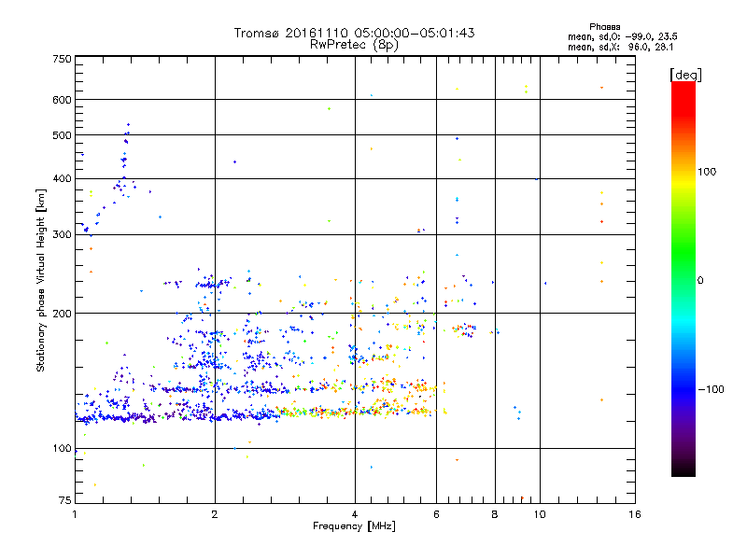The image size is (747, 560).
Task: Click the x-axis tick label '10'
Action: click(540, 514)
